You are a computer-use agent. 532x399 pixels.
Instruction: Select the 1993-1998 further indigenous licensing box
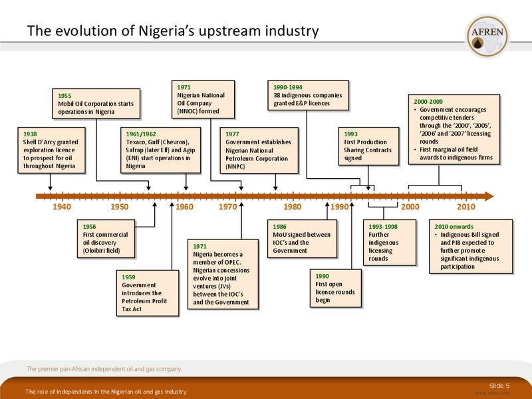pyautogui.click(x=390, y=243)
